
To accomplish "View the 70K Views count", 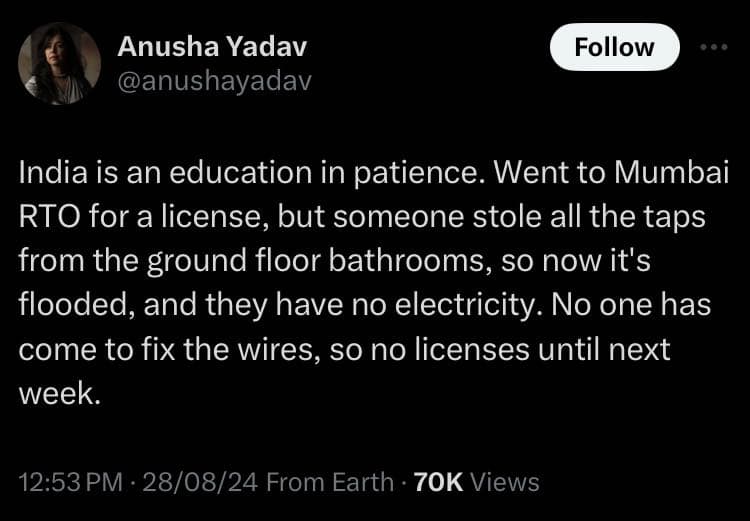I will (x=476, y=482).
